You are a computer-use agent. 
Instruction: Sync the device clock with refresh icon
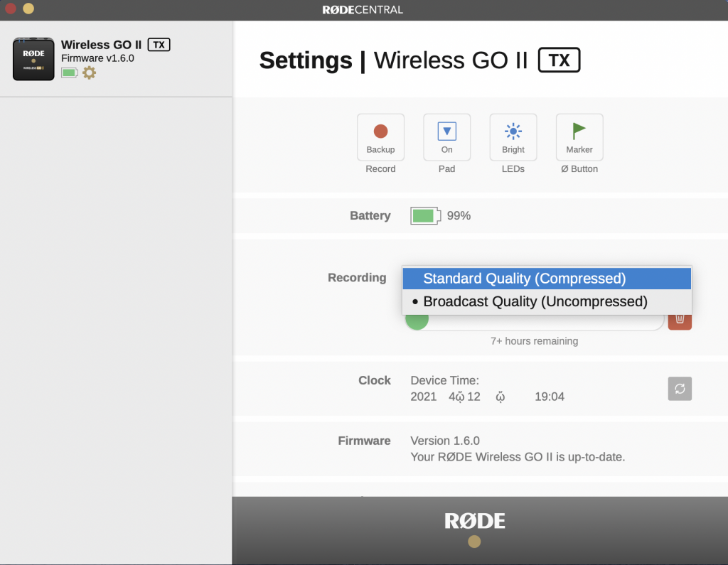pos(680,389)
